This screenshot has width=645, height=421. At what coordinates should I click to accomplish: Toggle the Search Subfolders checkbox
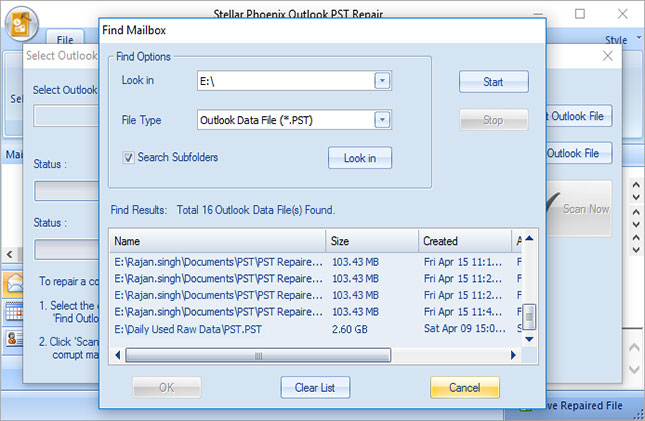click(x=128, y=157)
